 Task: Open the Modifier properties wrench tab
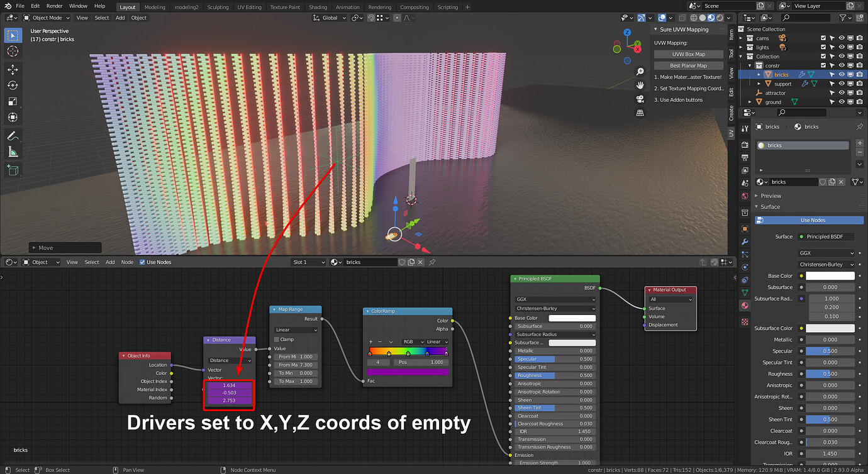click(x=745, y=242)
